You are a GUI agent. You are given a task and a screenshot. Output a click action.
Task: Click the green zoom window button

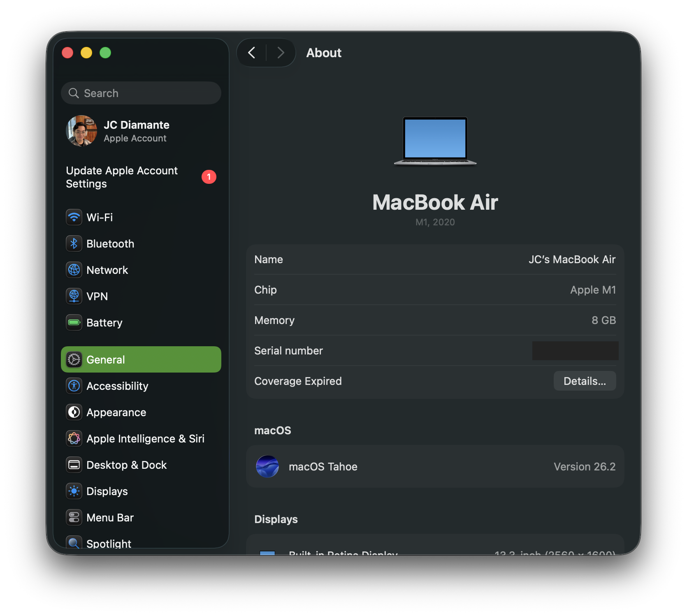[x=105, y=53]
